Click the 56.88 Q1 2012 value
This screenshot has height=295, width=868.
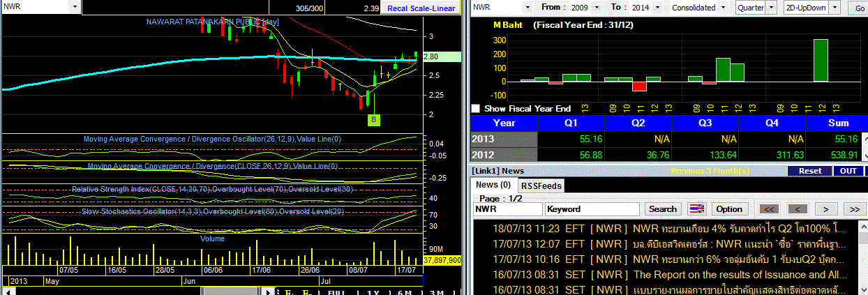(590, 155)
